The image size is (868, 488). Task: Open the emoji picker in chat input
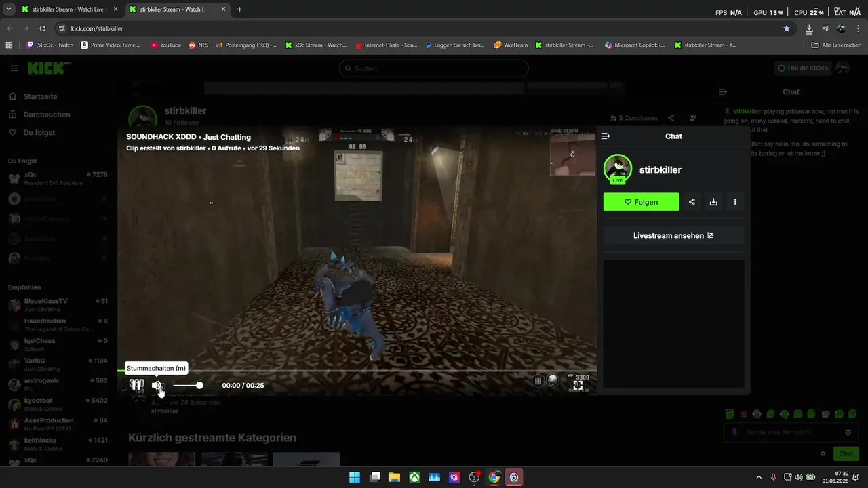point(848,432)
